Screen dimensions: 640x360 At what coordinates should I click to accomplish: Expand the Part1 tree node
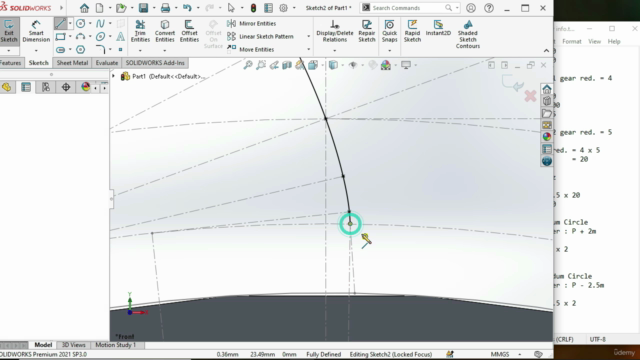coord(113,76)
